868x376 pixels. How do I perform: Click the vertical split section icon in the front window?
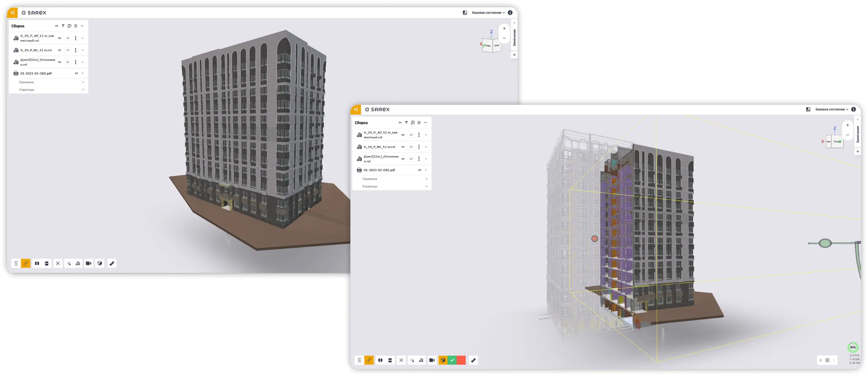point(380,360)
